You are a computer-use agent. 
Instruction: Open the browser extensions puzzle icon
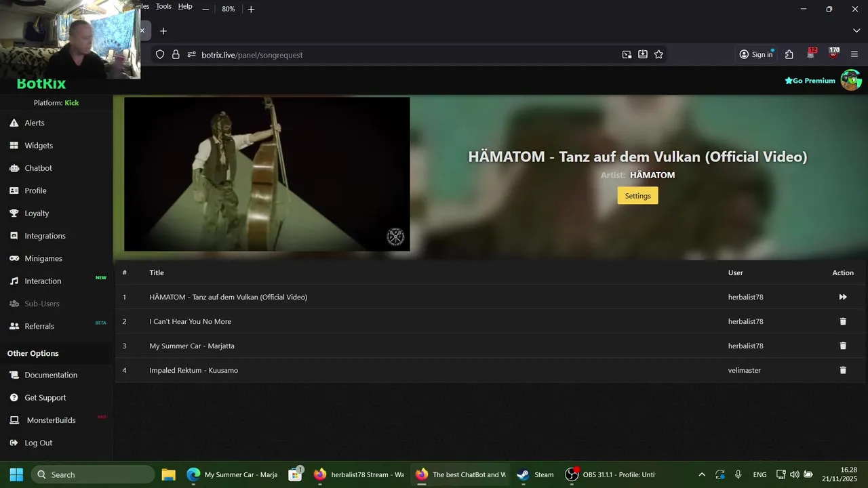789,55
